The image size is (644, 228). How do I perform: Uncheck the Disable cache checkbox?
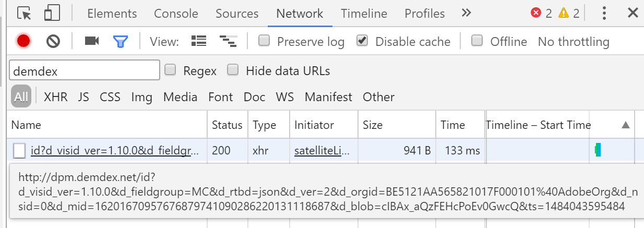(x=363, y=41)
